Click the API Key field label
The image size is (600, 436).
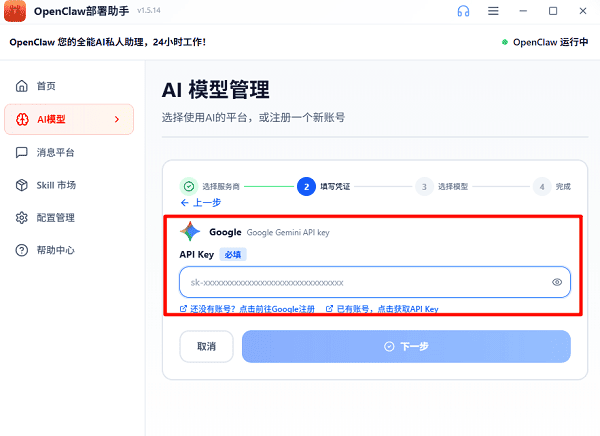(x=197, y=255)
